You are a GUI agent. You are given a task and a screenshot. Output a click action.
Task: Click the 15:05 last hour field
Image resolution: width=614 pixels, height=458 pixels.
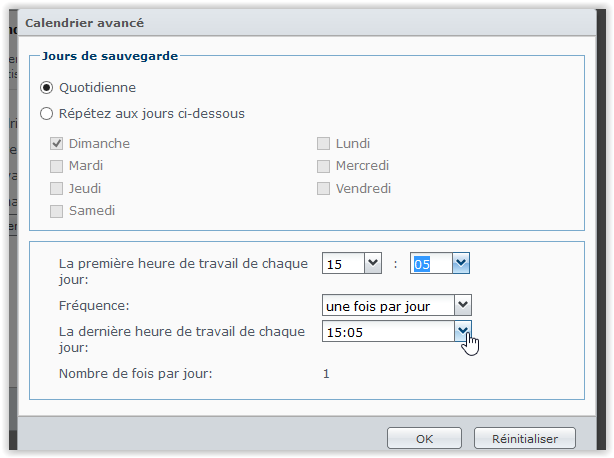[x=387, y=330]
